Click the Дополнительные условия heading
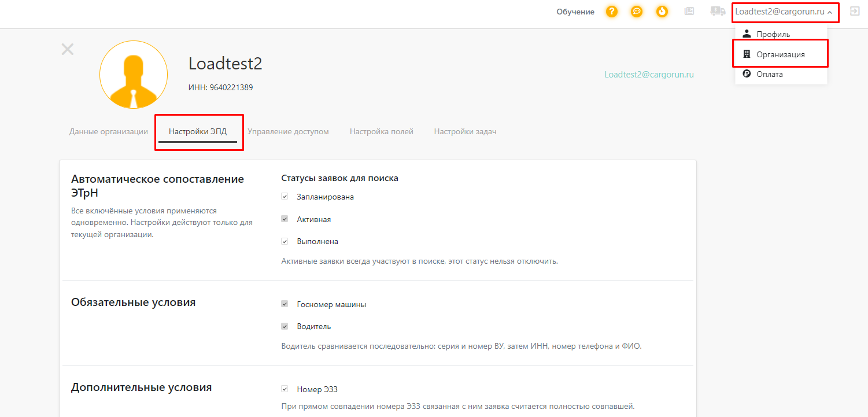Screen dimensions: 868x417 tap(141, 388)
